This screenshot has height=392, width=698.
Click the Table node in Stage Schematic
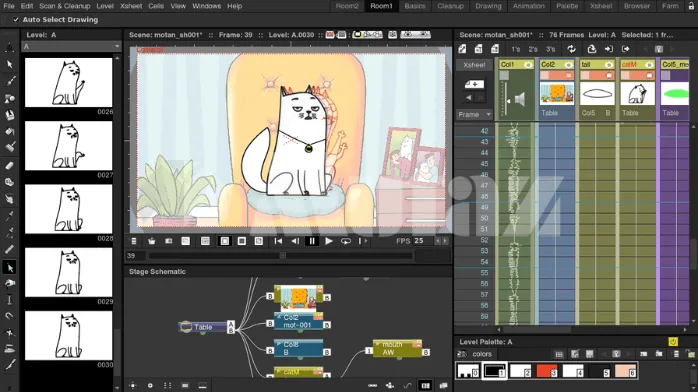(203, 327)
